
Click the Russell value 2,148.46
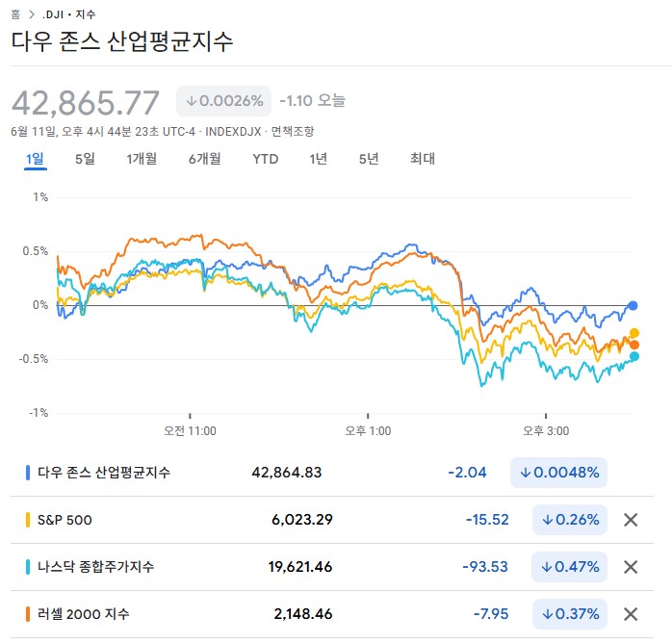303,614
